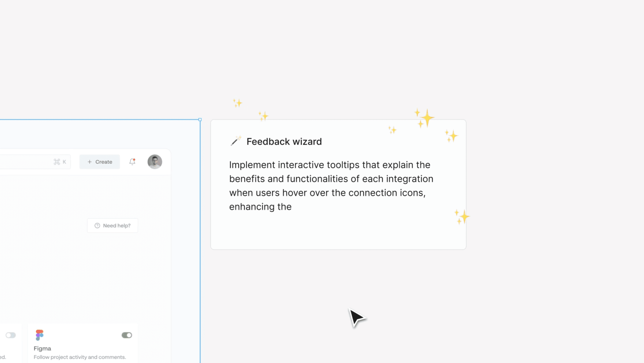The image size is (644, 363).
Task: Open notifications via the bell icon
Action: (132, 162)
